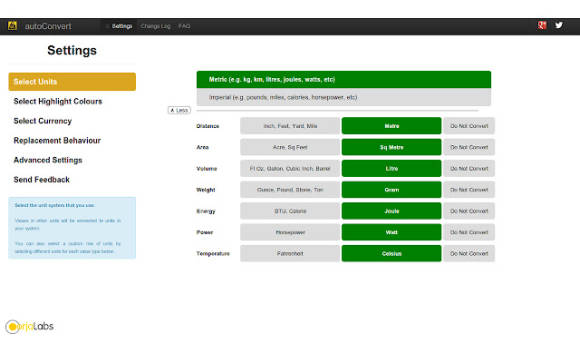Go to Replacement Behaviour settings
Screen dimensions: 580x363
click(57, 141)
